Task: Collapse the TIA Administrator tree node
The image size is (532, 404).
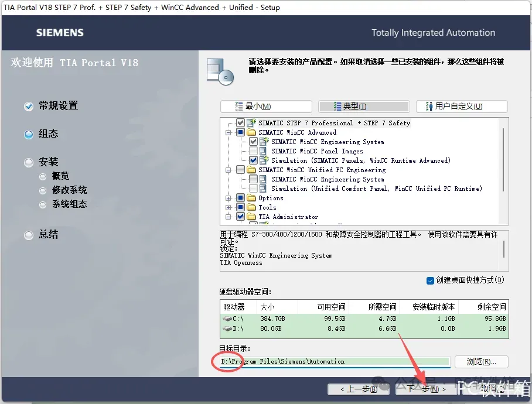Action: [229, 217]
